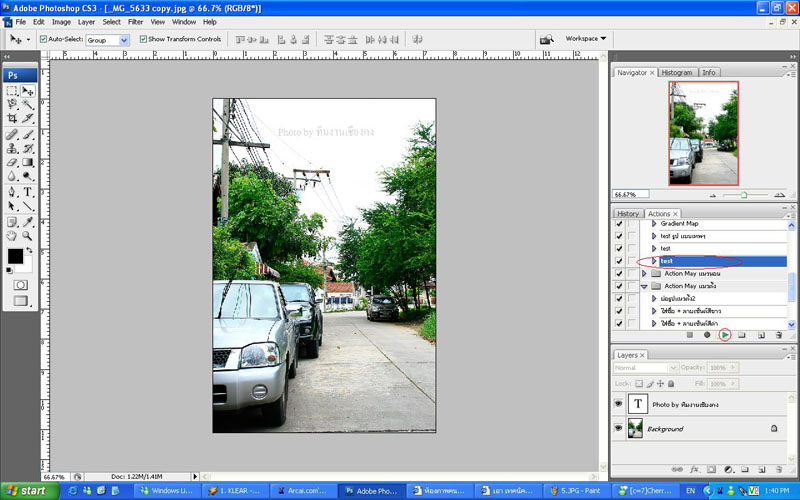Select the Horizontal Type tool
800x500 pixels.
click(x=28, y=192)
